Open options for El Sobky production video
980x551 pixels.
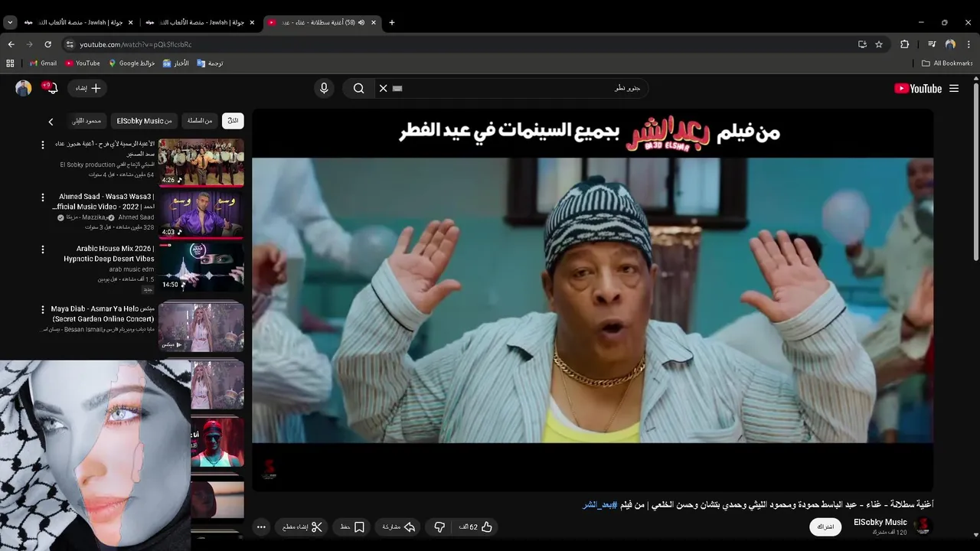pyautogui.click(x=43, y=145)
